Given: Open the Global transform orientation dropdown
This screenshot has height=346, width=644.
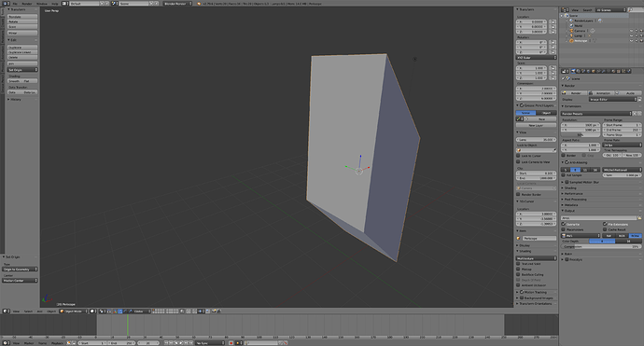Looking at the screenshot, I should [x=141, y=311].
